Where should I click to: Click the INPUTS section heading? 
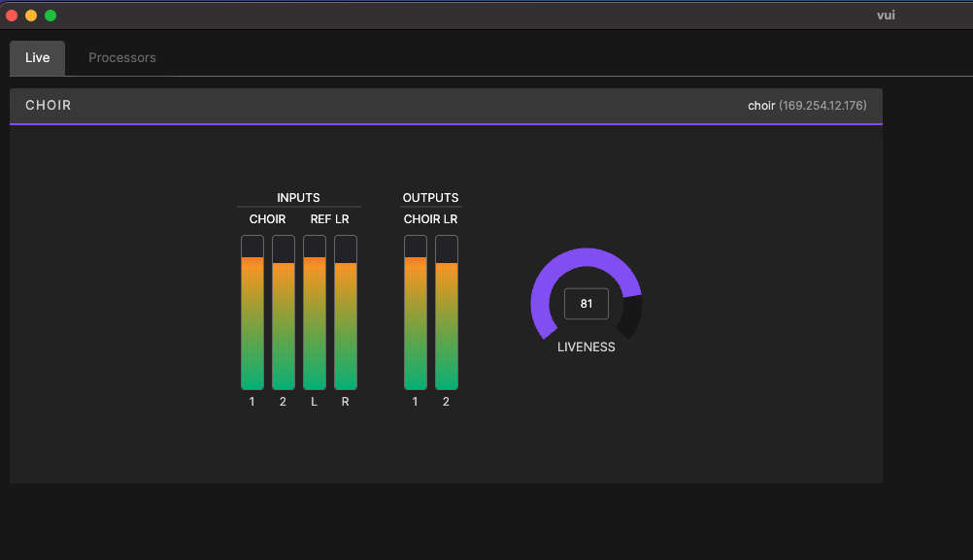pos(298,198)
